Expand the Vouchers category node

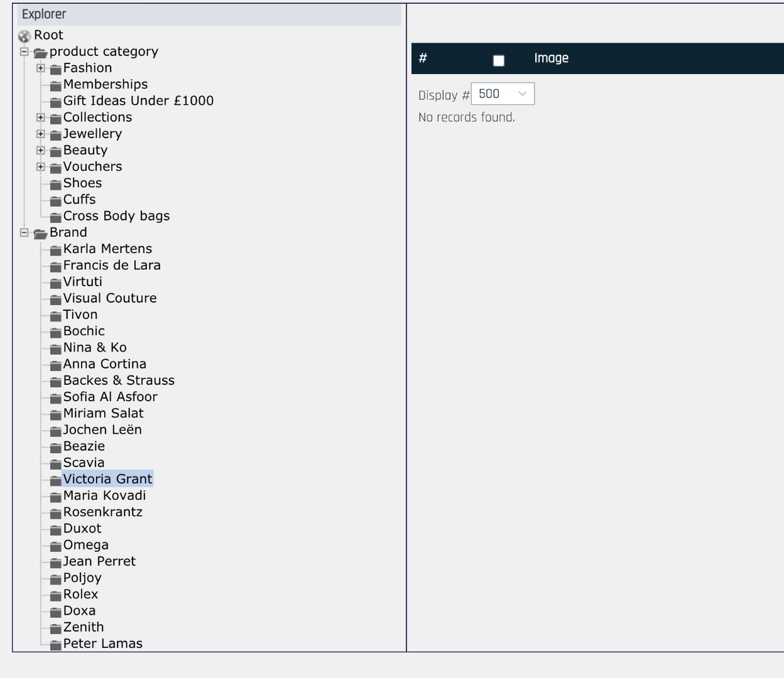pyautogui.click(x=41, y=166)
